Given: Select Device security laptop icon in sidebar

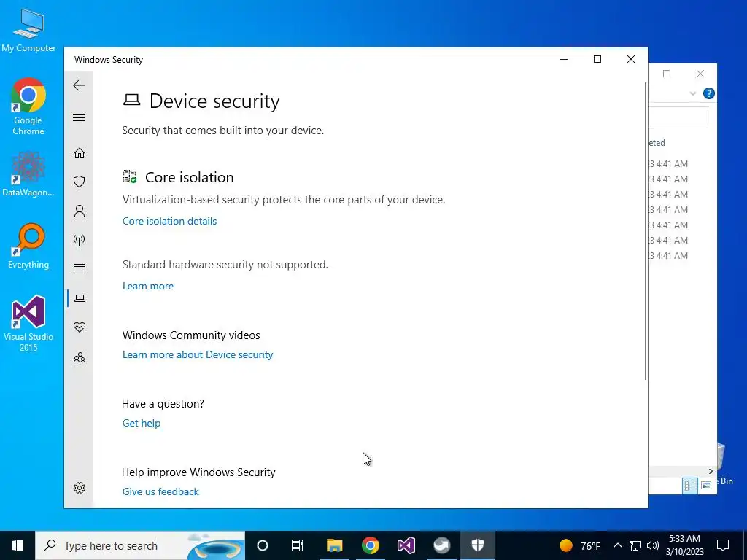Looking at the screenshot, I should tap(80, 298).
